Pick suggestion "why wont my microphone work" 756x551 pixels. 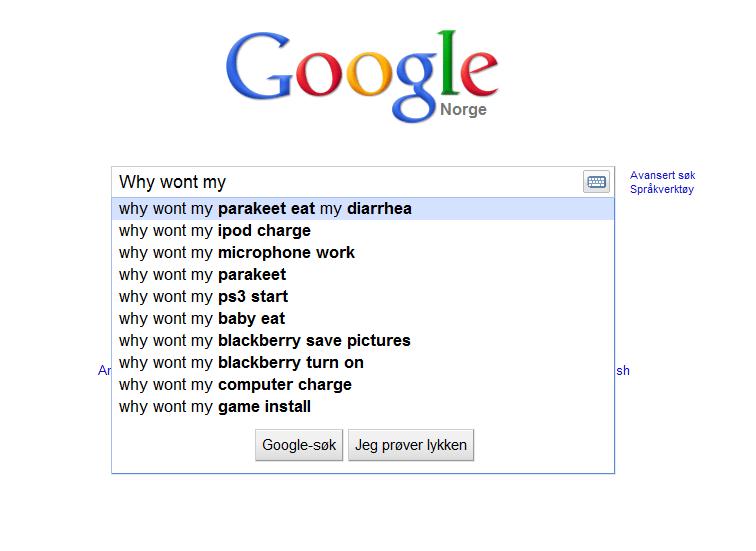[x=363, y=253]
